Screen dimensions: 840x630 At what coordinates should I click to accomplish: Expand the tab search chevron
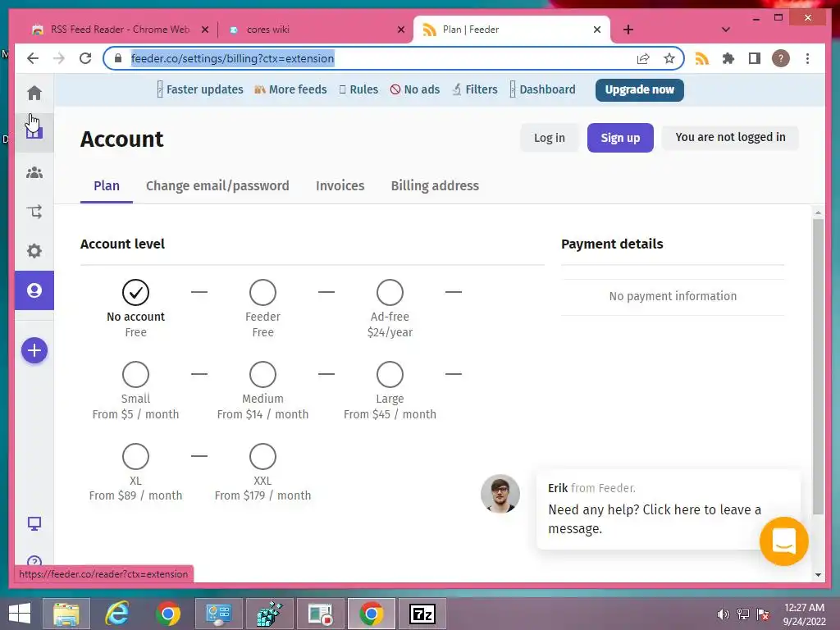(x=726, y=30)
